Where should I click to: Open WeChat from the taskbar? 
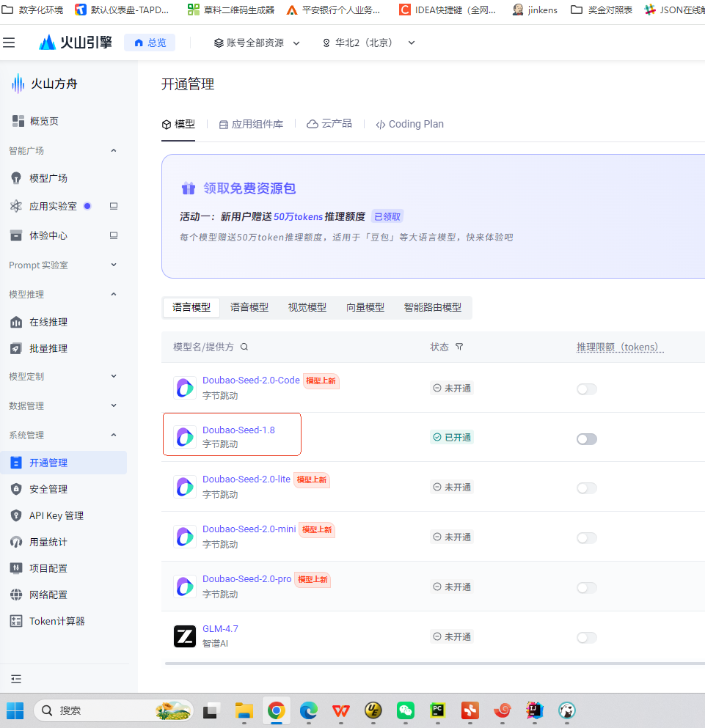point(405,710)
